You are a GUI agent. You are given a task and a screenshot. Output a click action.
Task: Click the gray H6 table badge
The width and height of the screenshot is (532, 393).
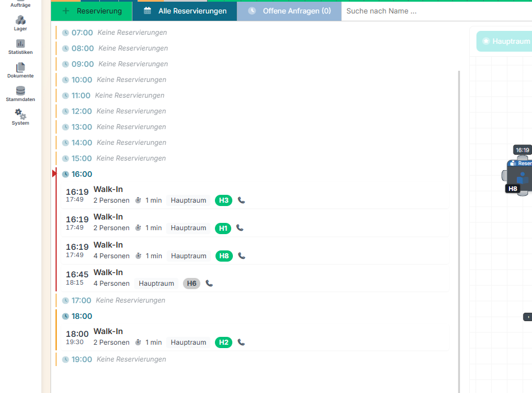(x=192, y=284)
